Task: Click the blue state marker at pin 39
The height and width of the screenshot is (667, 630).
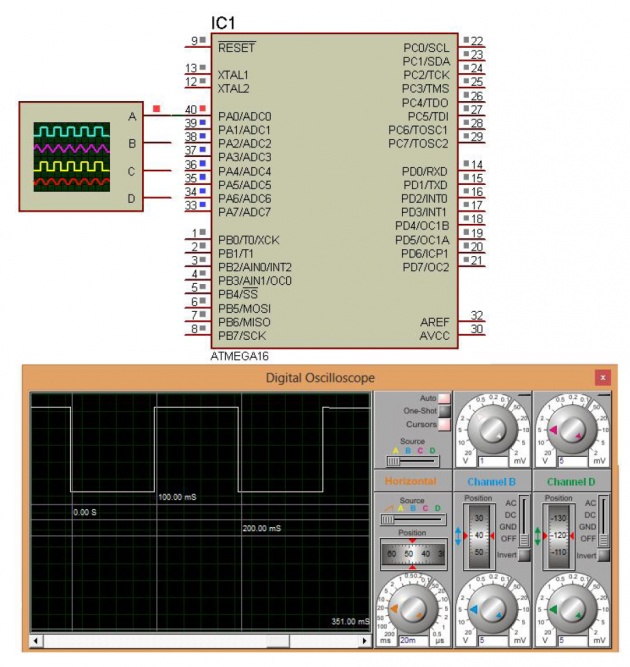Action: point(202,123)
